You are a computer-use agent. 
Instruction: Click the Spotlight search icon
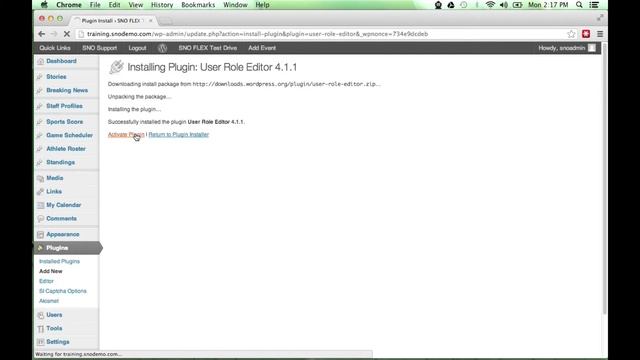[579, 5]
